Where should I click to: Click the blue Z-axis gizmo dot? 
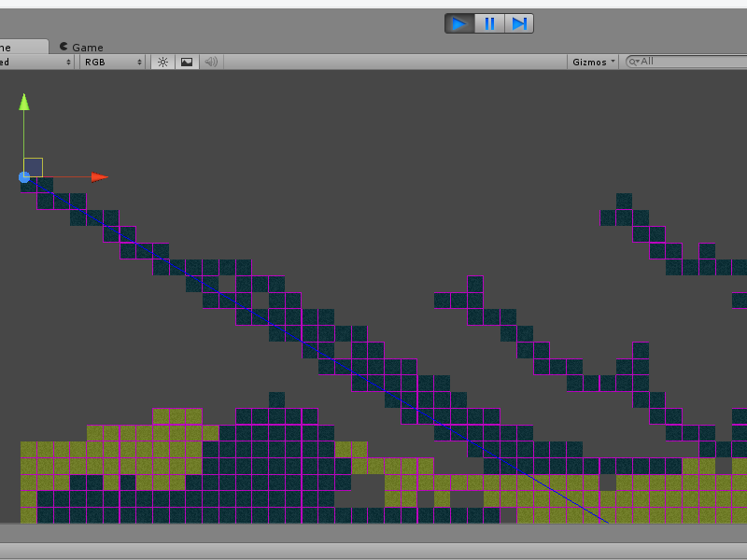[x=24, y=177]
